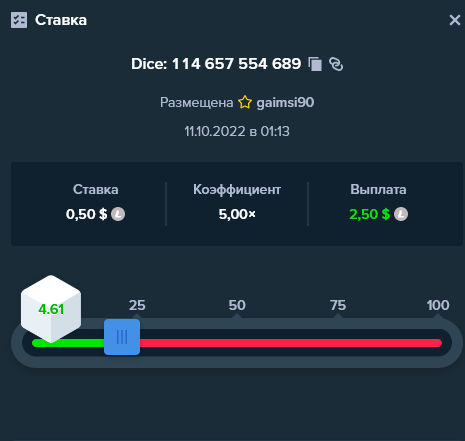This screenshot has width=465, height=441.
Task: Copy the bet share link icon
Action: [x=336, y=64]
